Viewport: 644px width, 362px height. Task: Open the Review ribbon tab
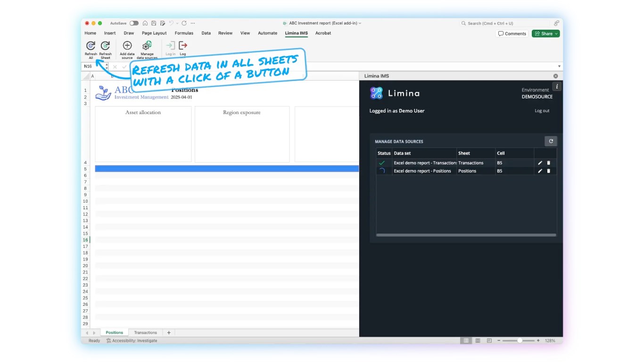point(225,33)
